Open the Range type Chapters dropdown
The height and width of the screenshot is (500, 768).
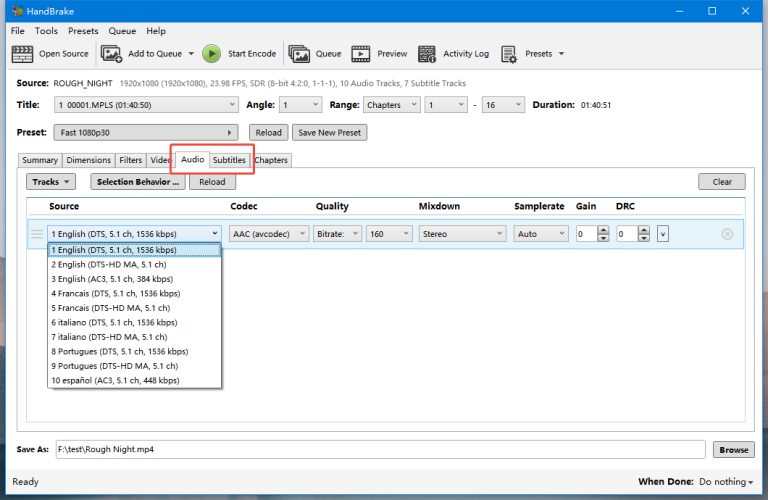click(x=391, y=105)
